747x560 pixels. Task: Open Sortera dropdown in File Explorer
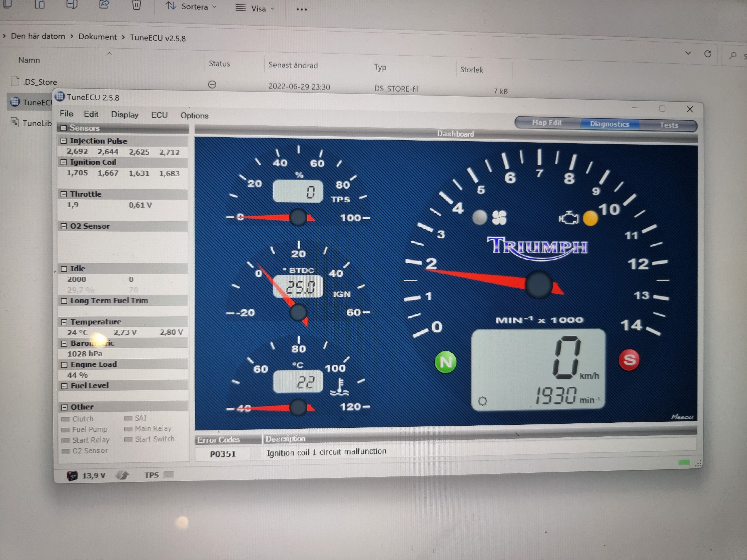click(x=191, y=6)
